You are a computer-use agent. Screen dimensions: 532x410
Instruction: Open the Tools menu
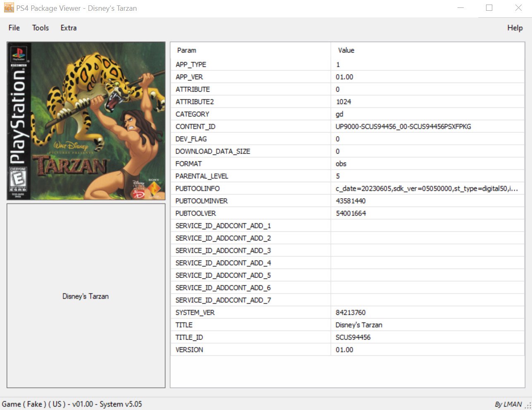(x=41, y=28)
